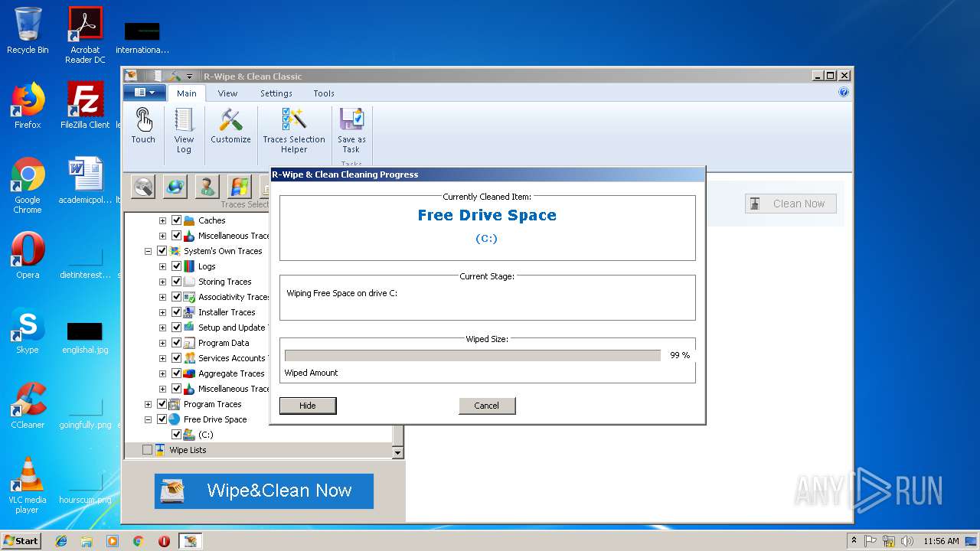
Task: Open Google Chrome desktop shortcut
Action: tap(28, 186)
